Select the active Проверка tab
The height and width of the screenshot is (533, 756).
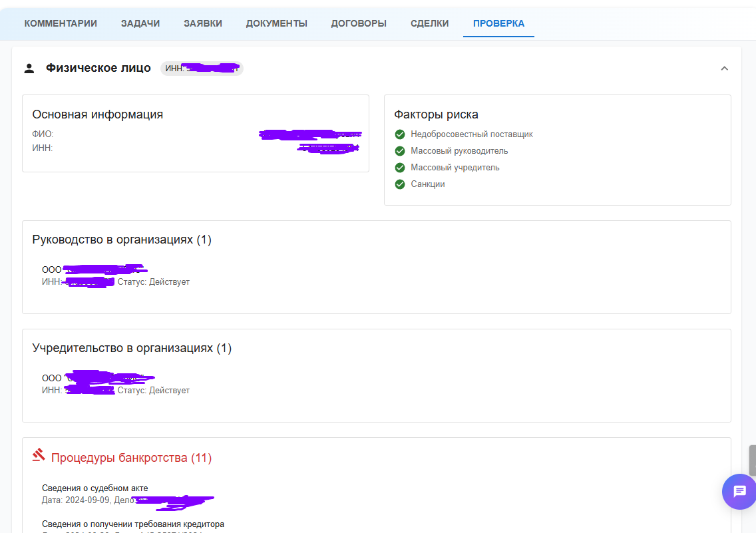pyautogui.click(x=498, y=23)
